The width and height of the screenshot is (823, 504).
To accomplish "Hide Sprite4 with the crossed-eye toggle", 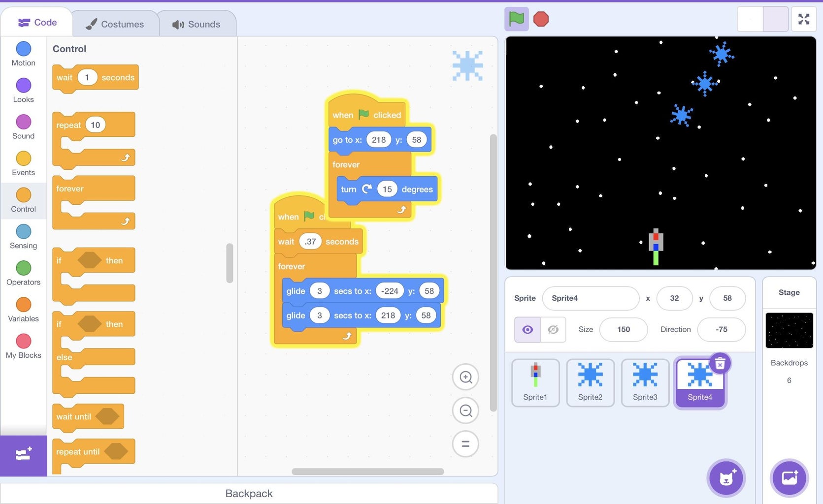I will tap(553, 329).
